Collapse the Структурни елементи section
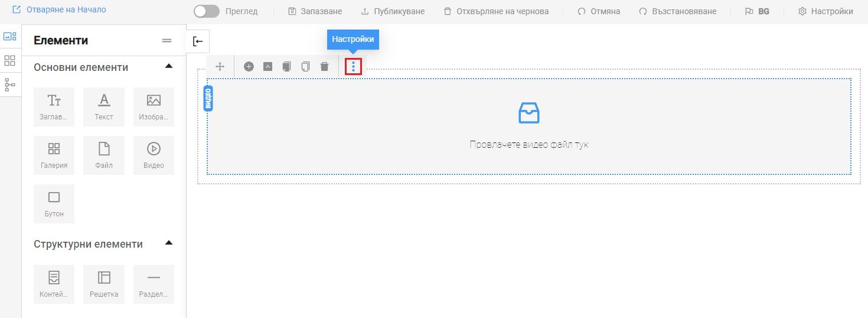868x318 pixels. point(169,243)
